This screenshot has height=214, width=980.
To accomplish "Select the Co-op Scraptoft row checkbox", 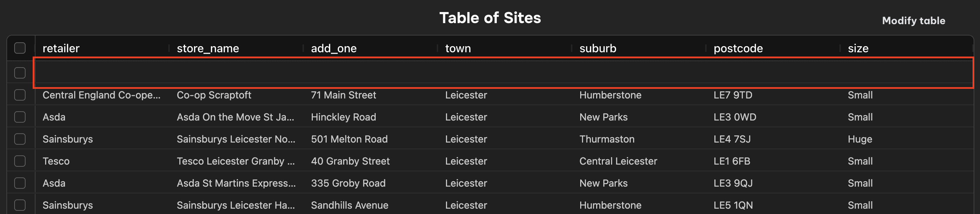I will pyautogui.click(x=20, y=95).
